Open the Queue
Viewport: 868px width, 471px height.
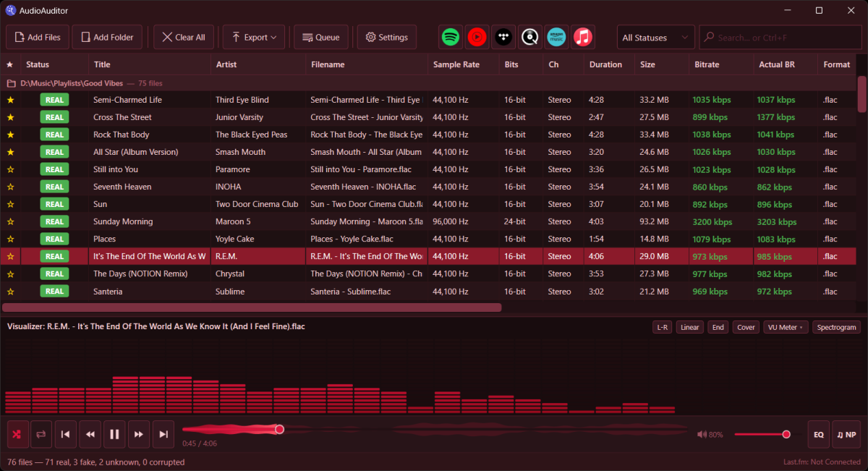coord(321,37)
